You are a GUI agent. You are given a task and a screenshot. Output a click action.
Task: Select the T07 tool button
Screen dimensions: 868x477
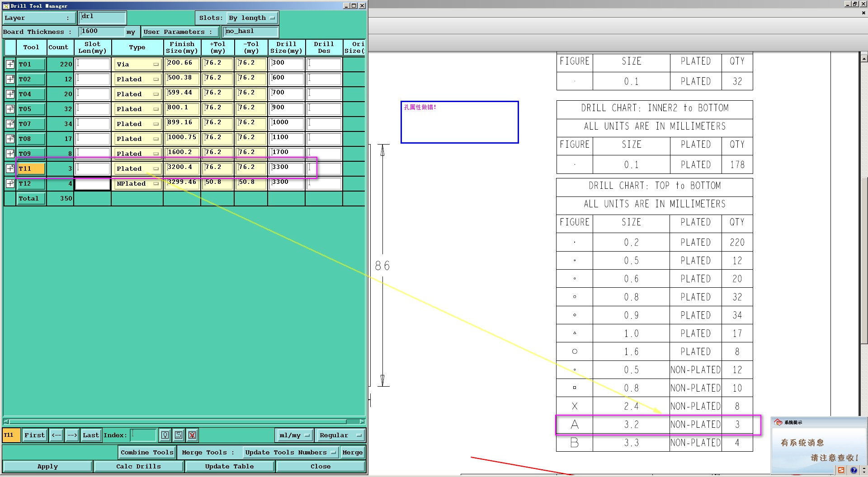click(x=31, y=124)
